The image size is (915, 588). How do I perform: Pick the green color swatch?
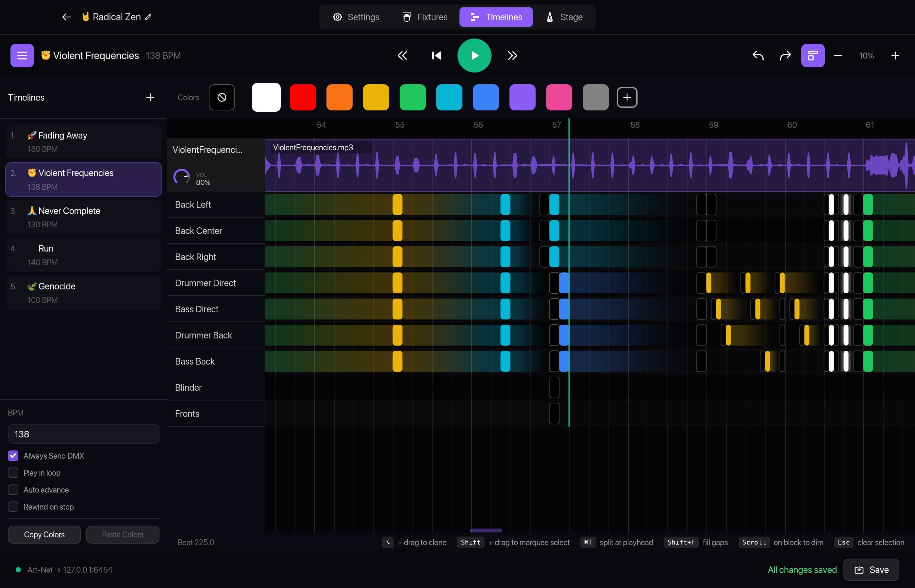tap(412, 97)
